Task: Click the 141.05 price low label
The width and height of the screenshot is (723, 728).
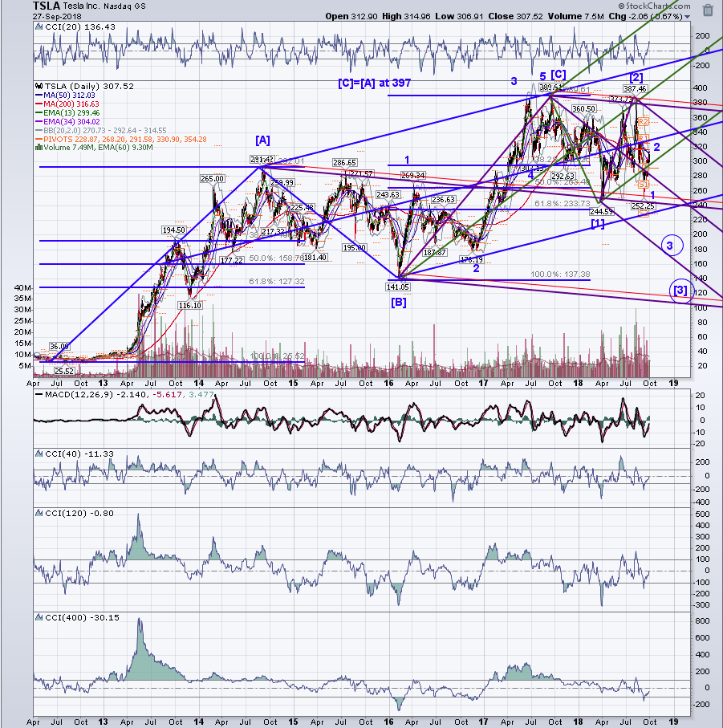Action: click(398, 287)
